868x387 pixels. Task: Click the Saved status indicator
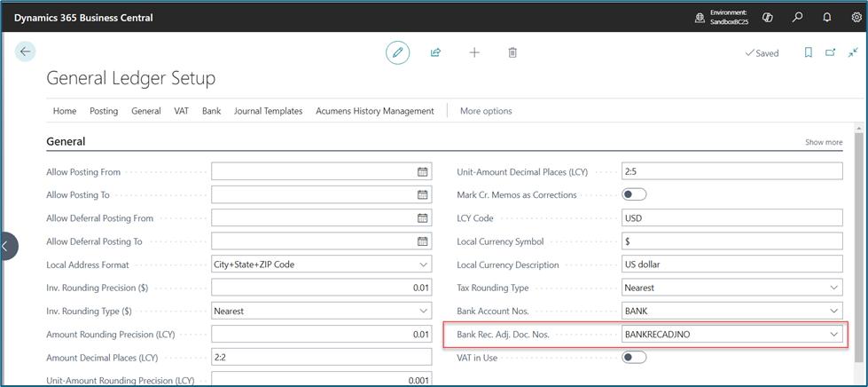(x=762, y=53)
